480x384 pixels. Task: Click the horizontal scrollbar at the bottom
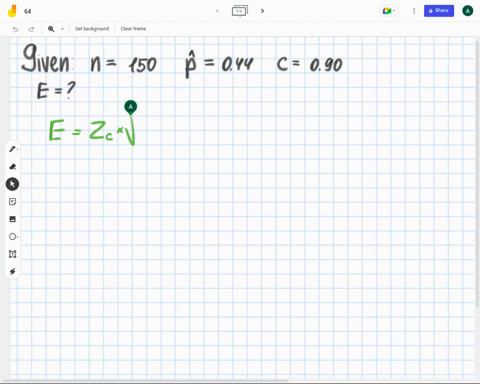coord(145,380)
